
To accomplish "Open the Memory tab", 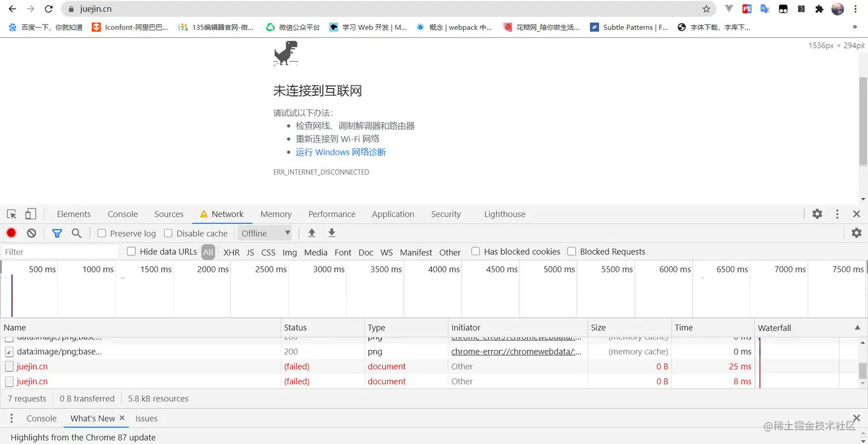I will [276, 214].
